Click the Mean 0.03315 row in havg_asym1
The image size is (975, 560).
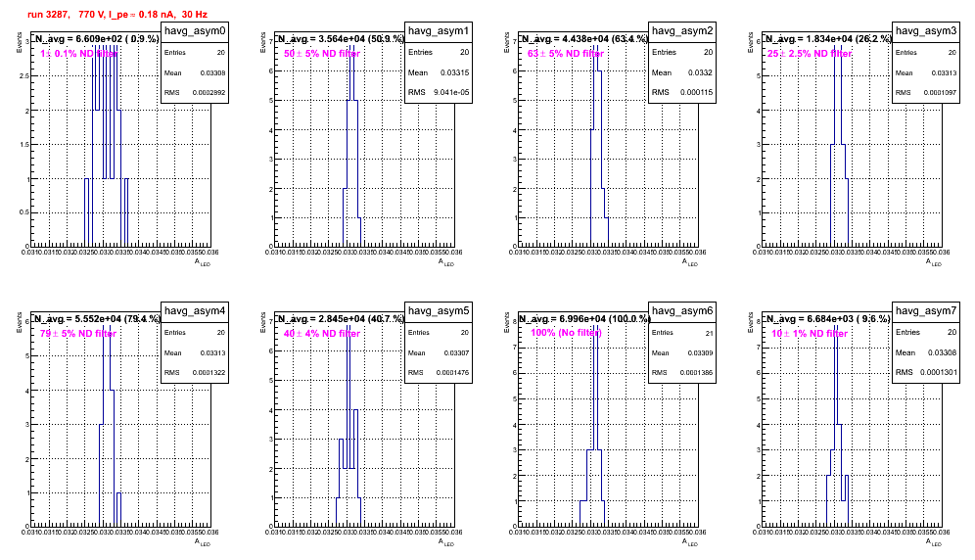point(439,72)
